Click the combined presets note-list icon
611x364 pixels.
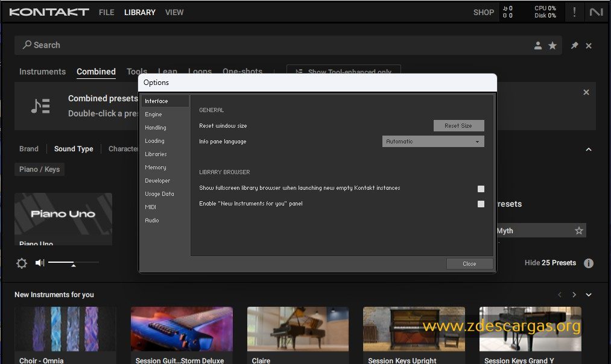click(x=40, y=106)
